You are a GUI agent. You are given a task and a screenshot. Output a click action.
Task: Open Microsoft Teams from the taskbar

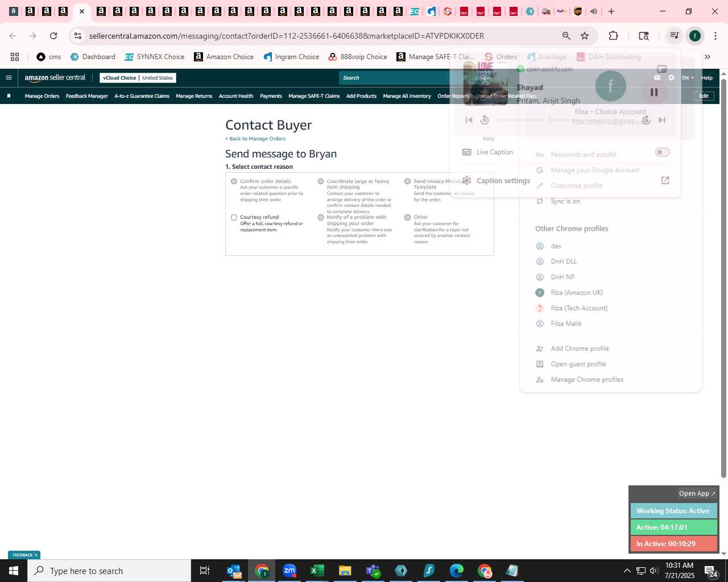click(373, 571)
